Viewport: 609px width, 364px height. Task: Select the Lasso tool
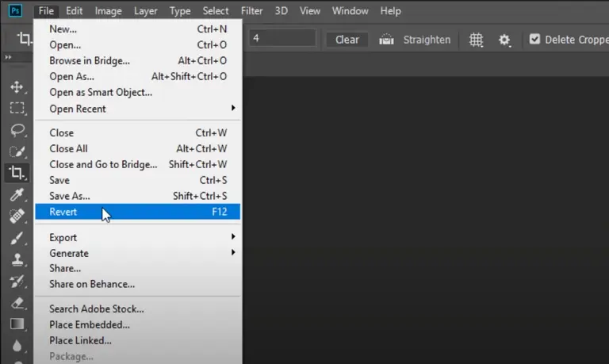[x=17, y=130]
